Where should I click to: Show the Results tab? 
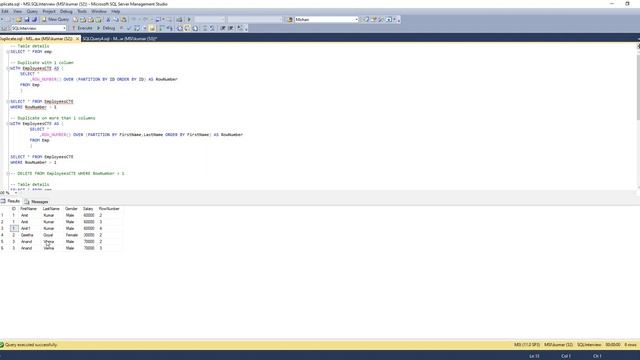(x=11, y=201)
